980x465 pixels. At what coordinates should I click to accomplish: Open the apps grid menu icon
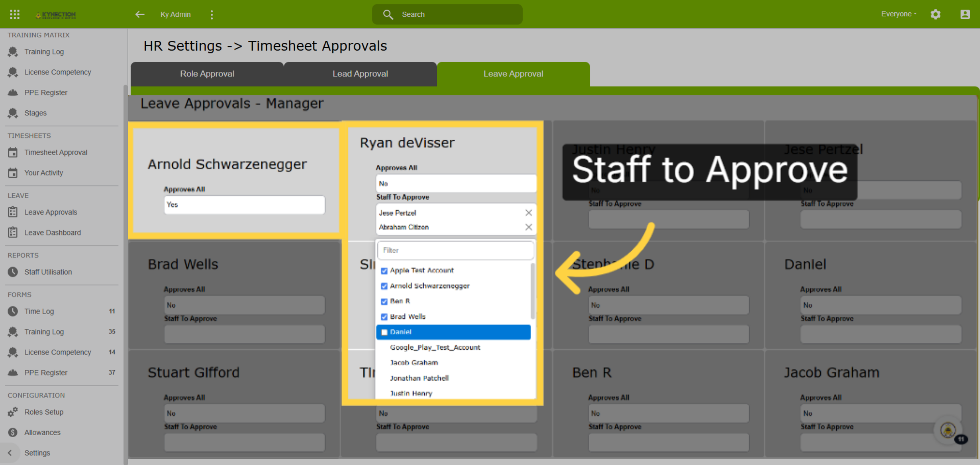[15, 14]
